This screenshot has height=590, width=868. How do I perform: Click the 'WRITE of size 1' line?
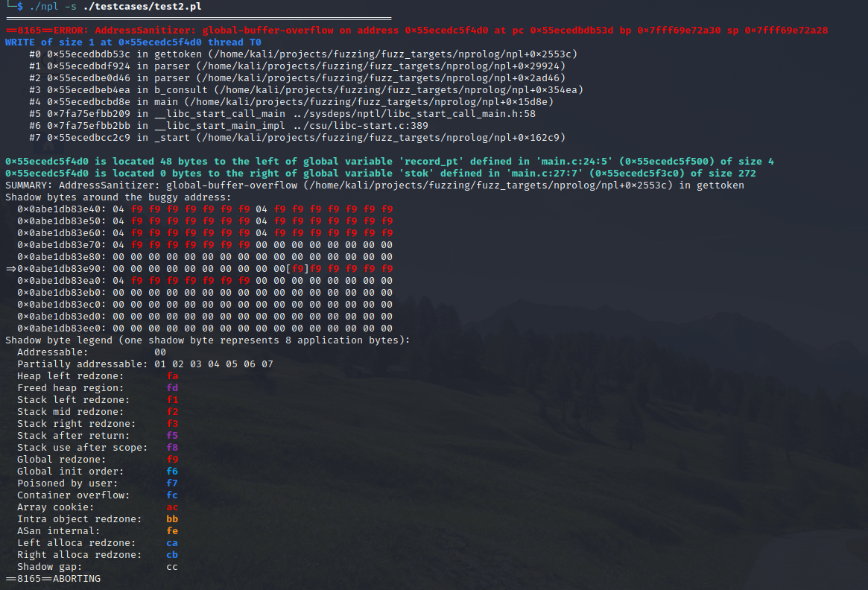[x=133, y=42]
